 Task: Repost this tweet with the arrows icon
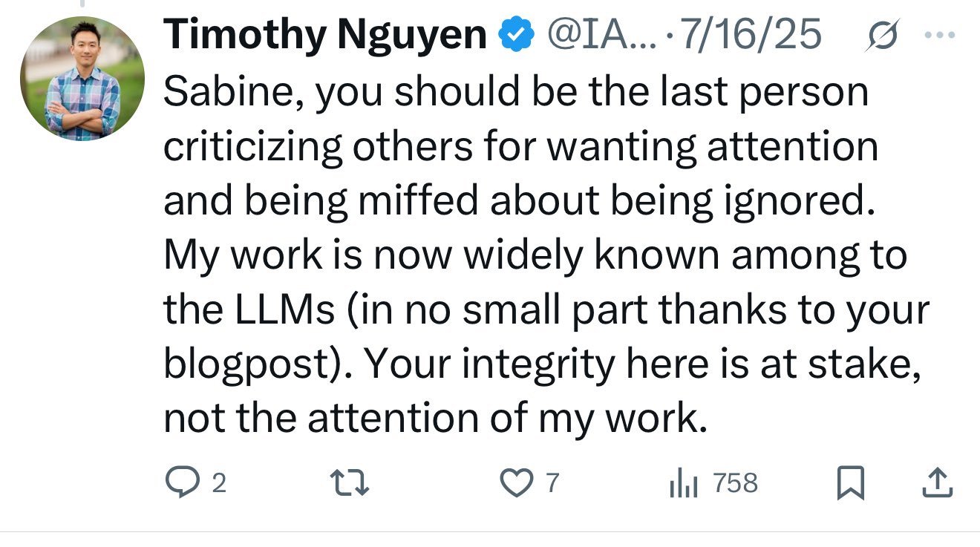pyautogui.click(x=349, y=484)
